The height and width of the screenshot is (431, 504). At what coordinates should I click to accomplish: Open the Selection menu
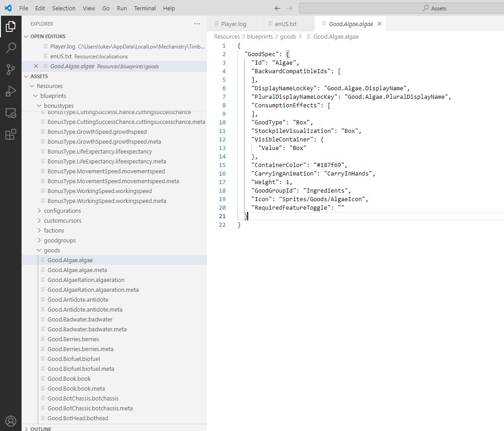[64, 9]
